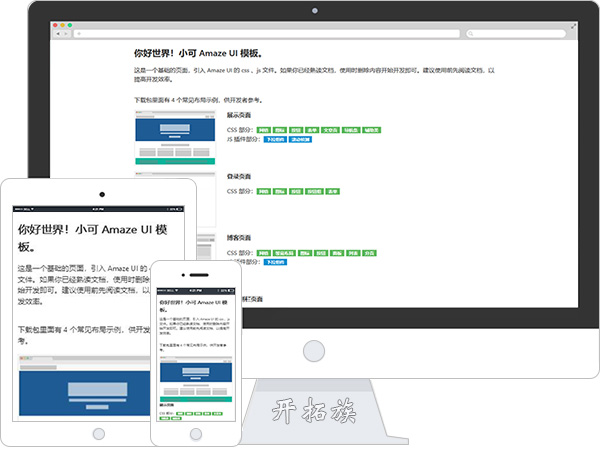Click fourth green 按钮组 tag in 登录页面 CSS row
Image resolution: width=600 pixels, height=450 pixels.
tap(315, 191)
